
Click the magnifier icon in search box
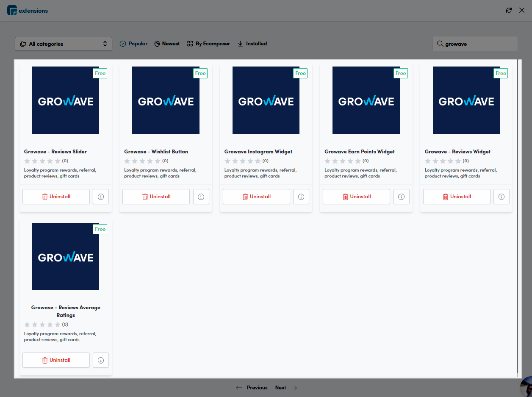click(x=440, y=44)
